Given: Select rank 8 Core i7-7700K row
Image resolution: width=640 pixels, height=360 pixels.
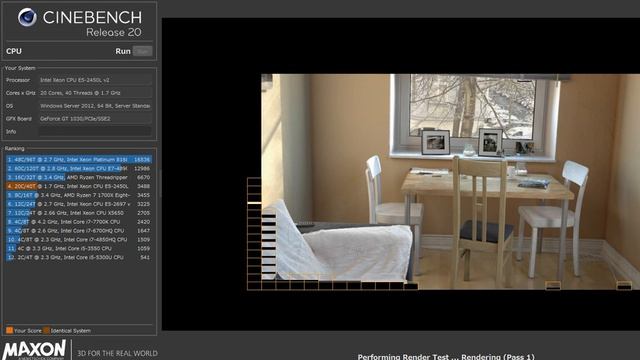Looking at the screenshot, I should pos(78,222).
